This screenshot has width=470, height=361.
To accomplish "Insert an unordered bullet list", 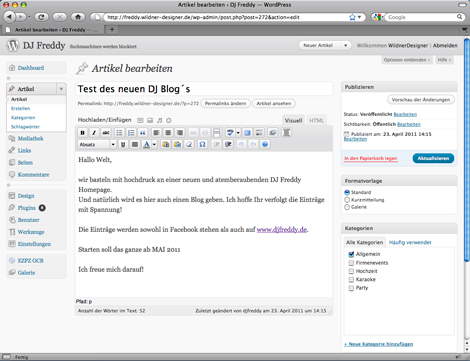I will tap(119, 133).
